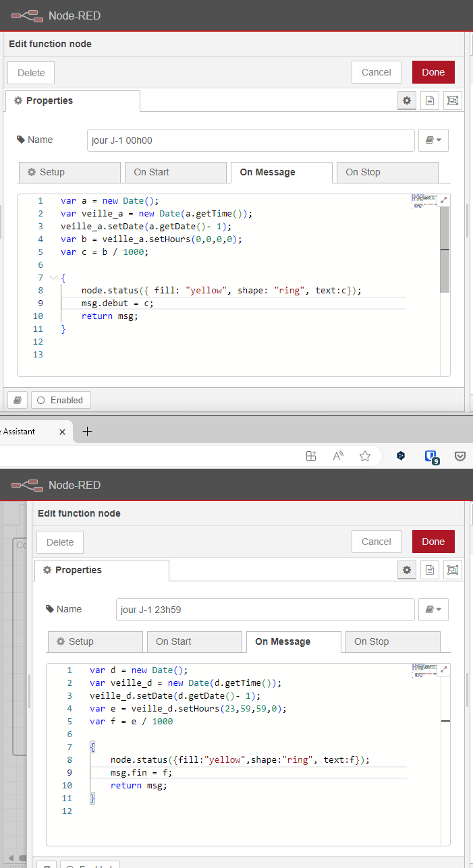
Task: Click the code minimap in bottom editor
Action: 424,672
